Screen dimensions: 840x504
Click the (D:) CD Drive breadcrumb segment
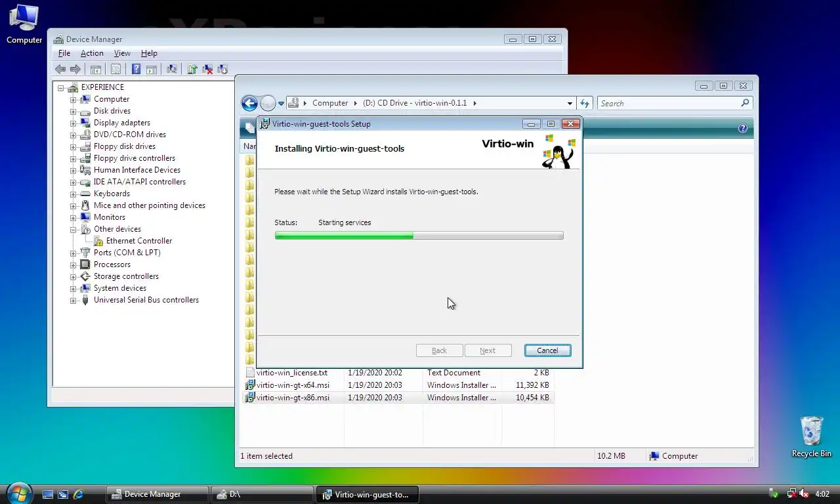click(415, 103)
